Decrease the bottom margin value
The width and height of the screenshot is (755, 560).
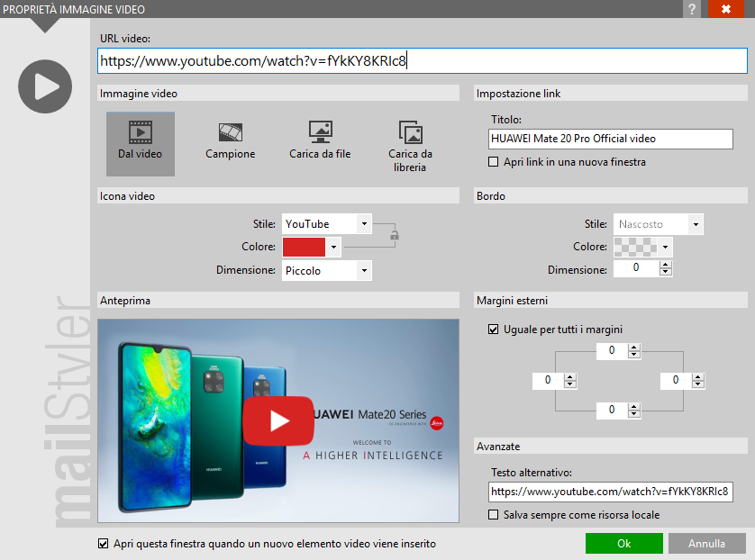(x=634, y=414)
